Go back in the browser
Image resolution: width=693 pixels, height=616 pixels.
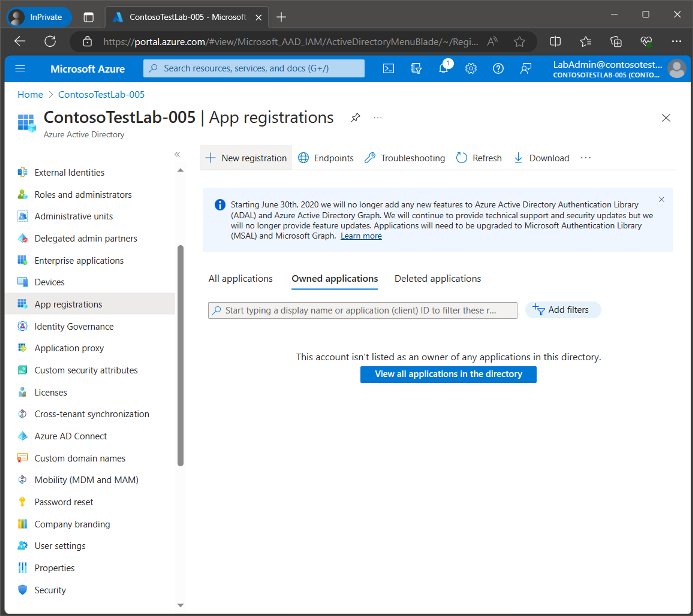coord(20,41)
